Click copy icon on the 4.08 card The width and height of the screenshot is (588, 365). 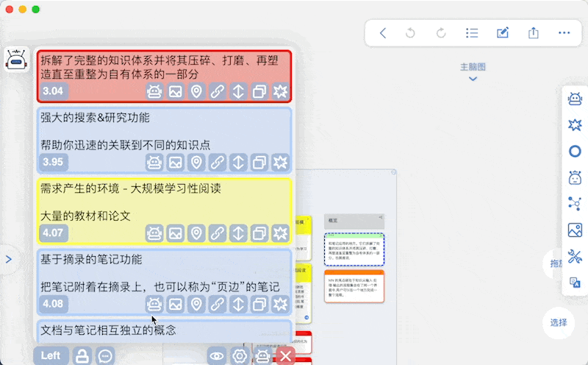click(259, 304)
